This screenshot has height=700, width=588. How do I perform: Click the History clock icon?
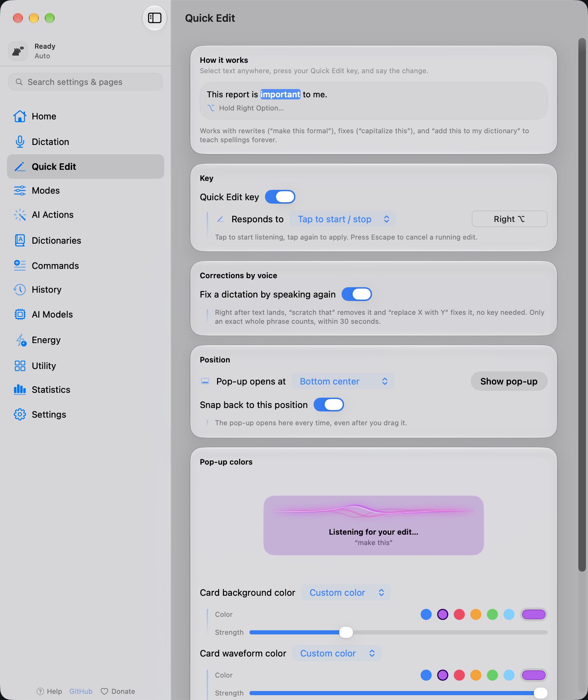tap(20, 290)
